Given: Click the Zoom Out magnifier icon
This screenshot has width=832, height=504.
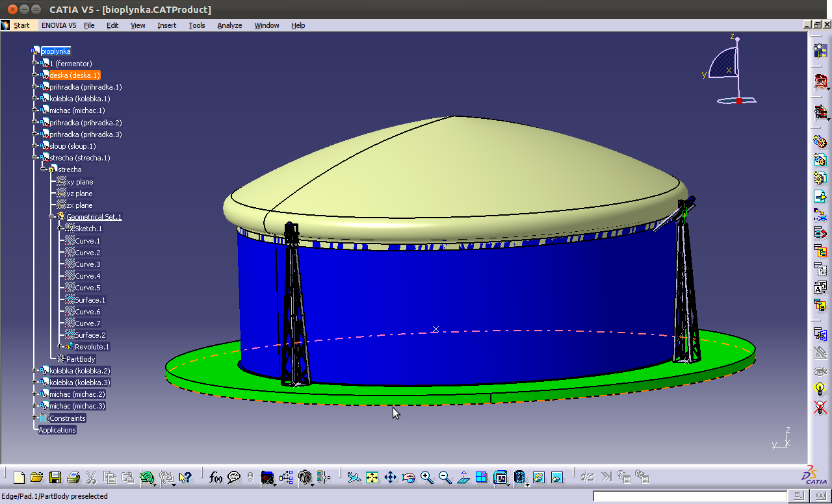Looking at the screenshot, I should tap(445, 478).
